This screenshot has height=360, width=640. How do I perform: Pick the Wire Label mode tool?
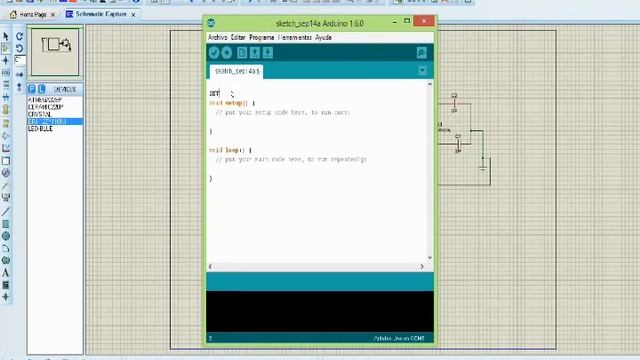pos(6,72)
